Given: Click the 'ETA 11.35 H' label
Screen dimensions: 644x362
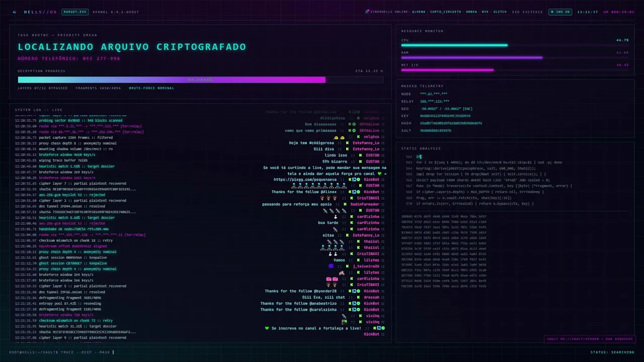Looking at the screenshot, I should (x=369, y=71).
